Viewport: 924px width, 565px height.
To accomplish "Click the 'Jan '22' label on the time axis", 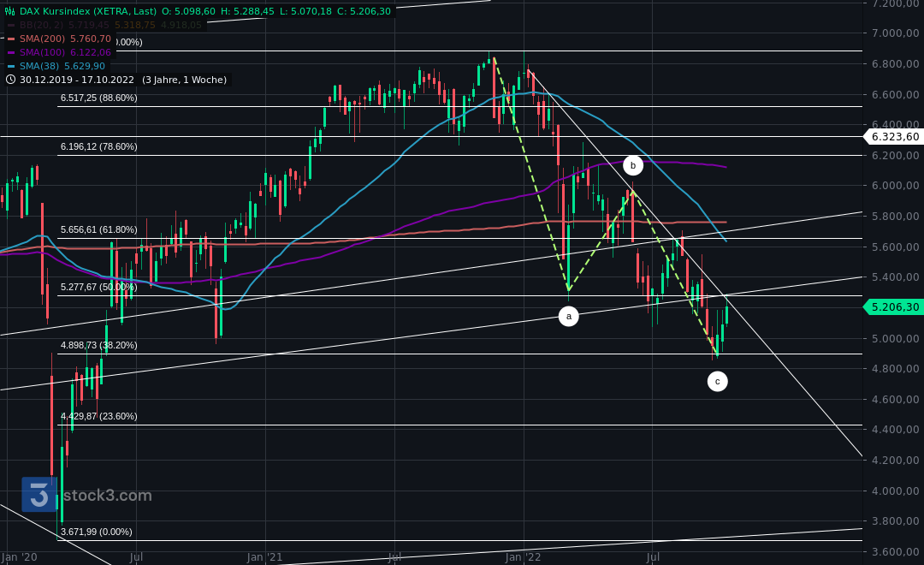I will [x=524, y=556].
